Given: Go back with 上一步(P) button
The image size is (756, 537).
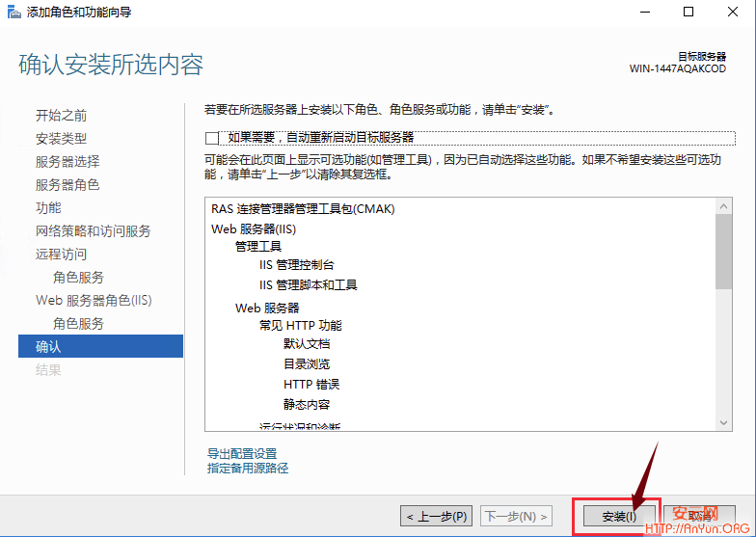Looking at the screenshot, I should (436, 517).
